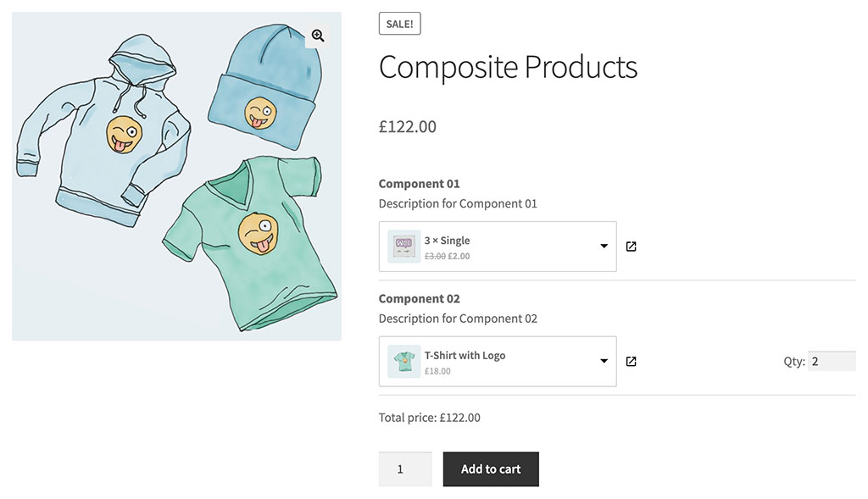Click the magnifier zoom icon on product image

(318, 36)
